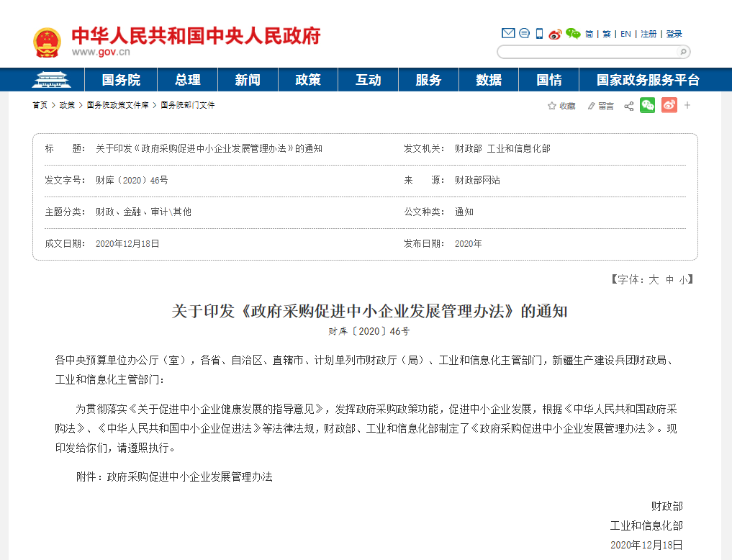The image size is (732, 560).
Task: Click the pencil icon next to 留言
Action: pos(591,105)
